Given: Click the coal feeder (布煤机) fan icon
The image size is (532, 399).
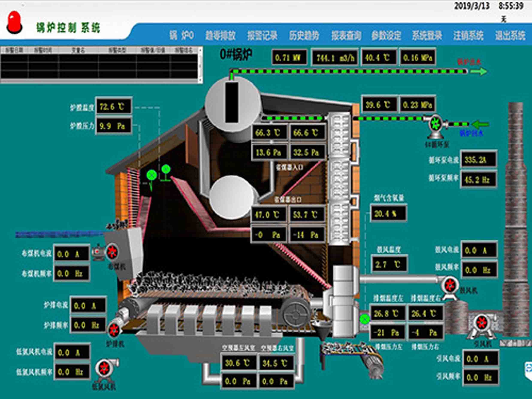Looking at the screenshot, I should pos(112,252).
